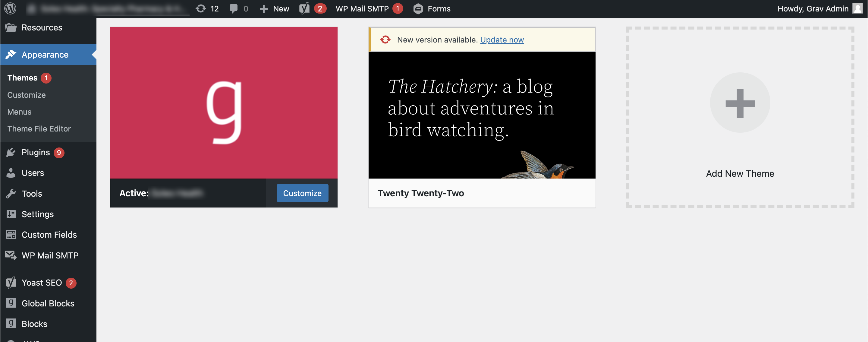868x342 pixels.
Task: Click the updates circular arrows icon
Action: pyautogui.click(x=201, y=8)
